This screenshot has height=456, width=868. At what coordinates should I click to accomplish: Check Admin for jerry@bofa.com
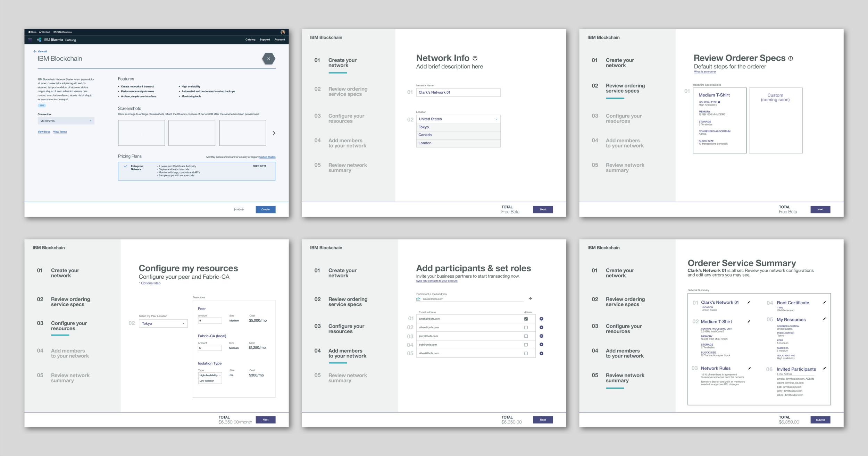[x=526, y=336]
